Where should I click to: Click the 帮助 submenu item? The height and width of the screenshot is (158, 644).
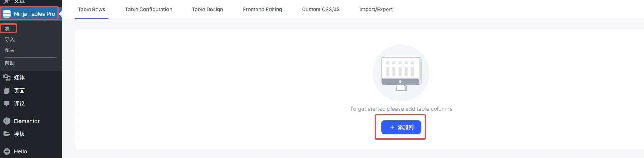point(10,63)
